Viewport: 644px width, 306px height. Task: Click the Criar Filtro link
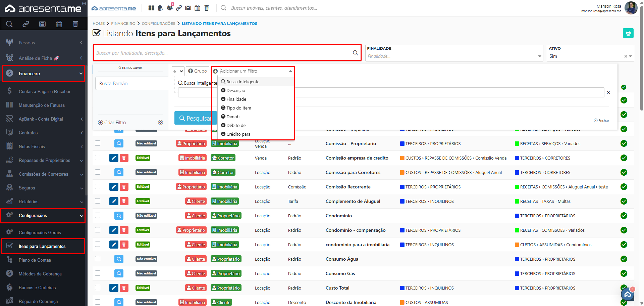pyautogui.click(x=112, y=123)
